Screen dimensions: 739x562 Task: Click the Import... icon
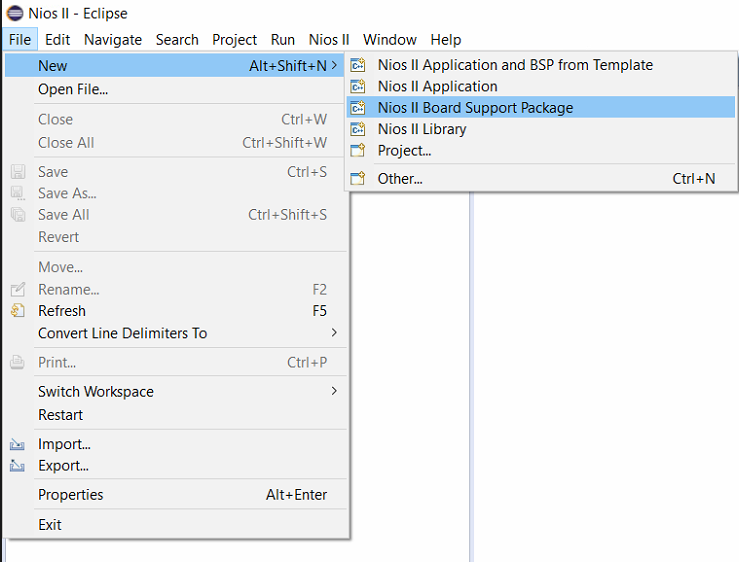click(18, 444)
